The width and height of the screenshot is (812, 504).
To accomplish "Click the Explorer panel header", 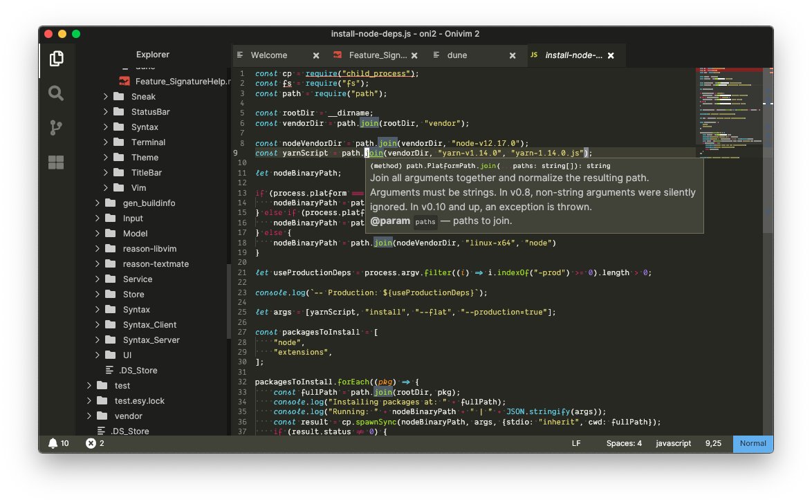I will point(152,55).
